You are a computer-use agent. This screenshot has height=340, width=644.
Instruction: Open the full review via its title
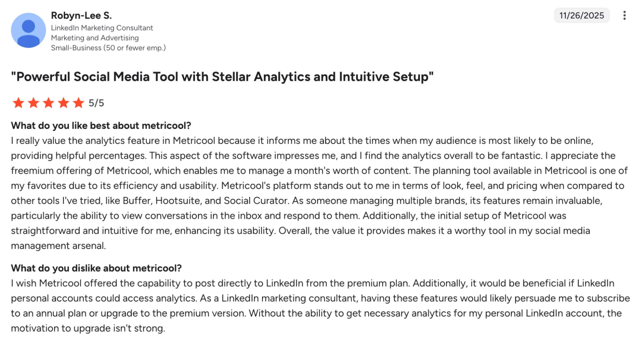point(222,77)
